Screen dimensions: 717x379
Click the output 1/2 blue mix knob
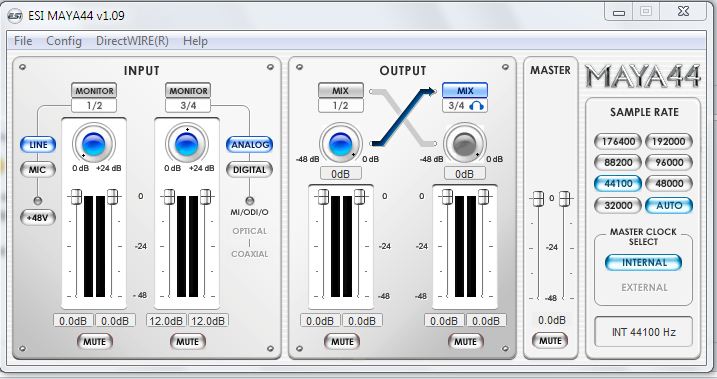click(x=341, y=144)
